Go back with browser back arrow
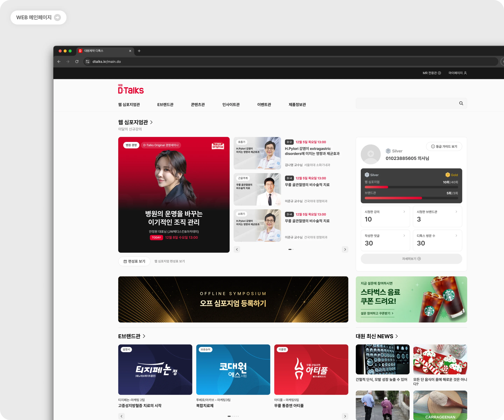Image resolution: width=504 pixels, height=420 pixels. coord(59,62)
